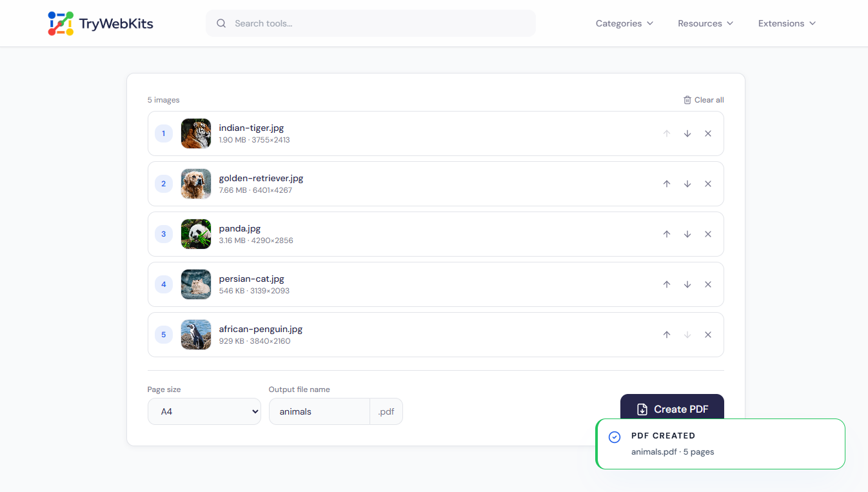Remove african-penguin.jpg from the list
868x492 pixels.
tap(708, 335)
